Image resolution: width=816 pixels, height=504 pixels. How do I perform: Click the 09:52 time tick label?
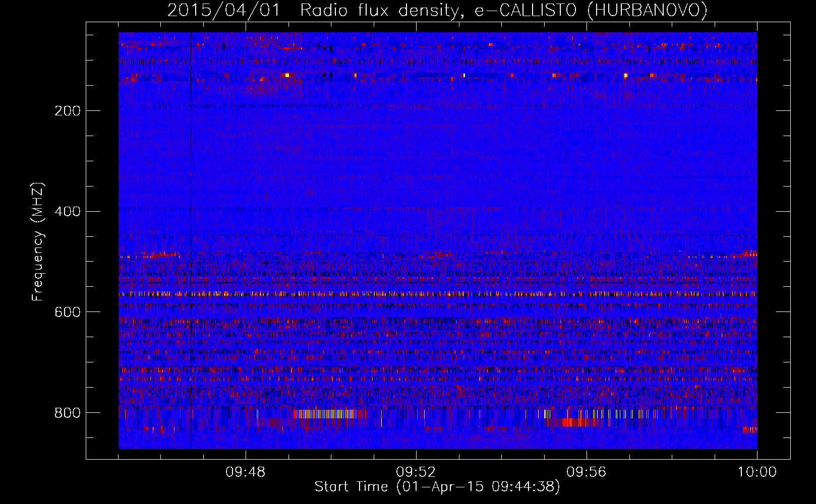coord(416,472)
